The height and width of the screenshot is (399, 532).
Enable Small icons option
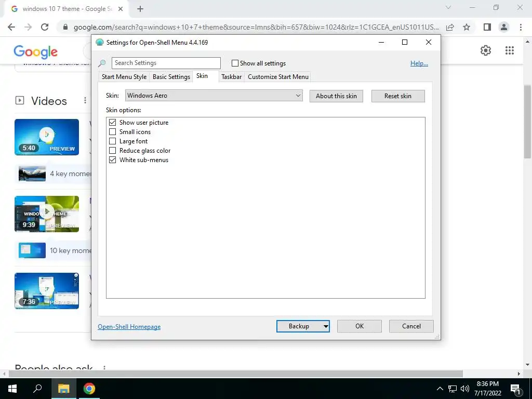(x=112, y=131)
